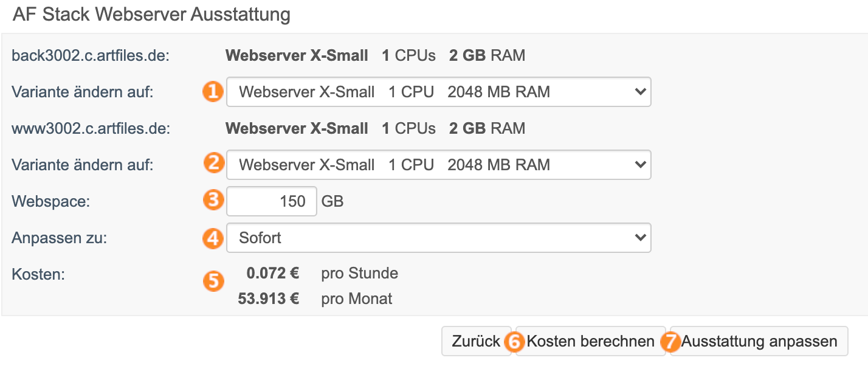Click the orange number 2 marker
Image resolution: width=868 pixels, height=366 pixels.
[x=213, y=163]
